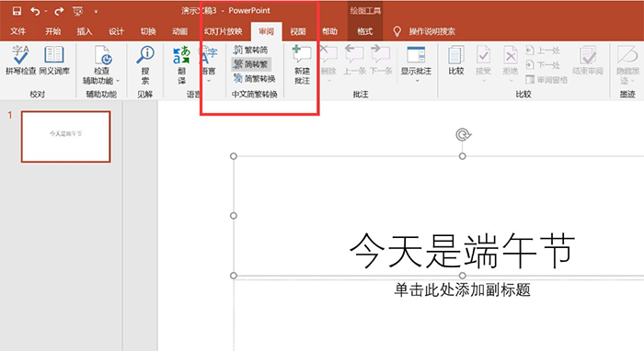
Task: Redo the last action
Action: [x=59, y=11]
